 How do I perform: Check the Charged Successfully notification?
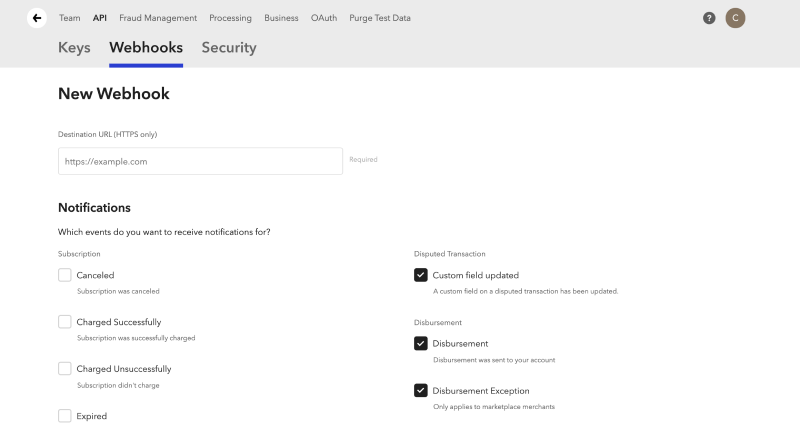[65, 322]
